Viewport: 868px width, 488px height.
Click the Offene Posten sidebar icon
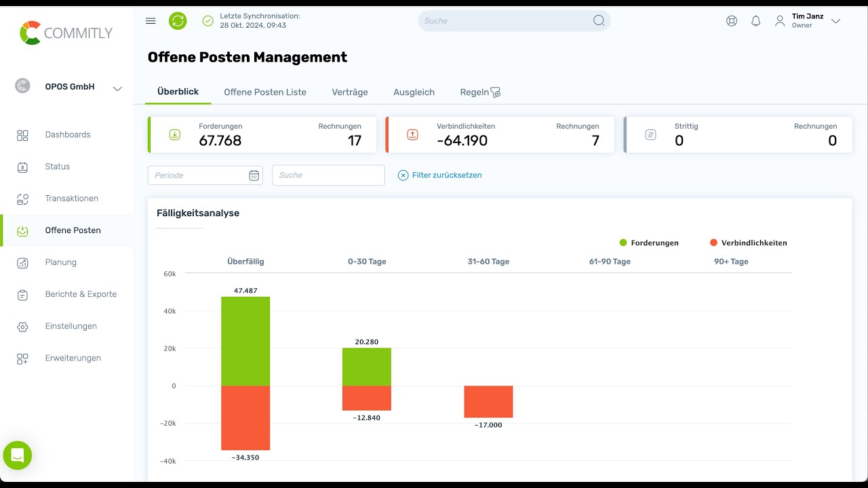[x=22, y=230]
